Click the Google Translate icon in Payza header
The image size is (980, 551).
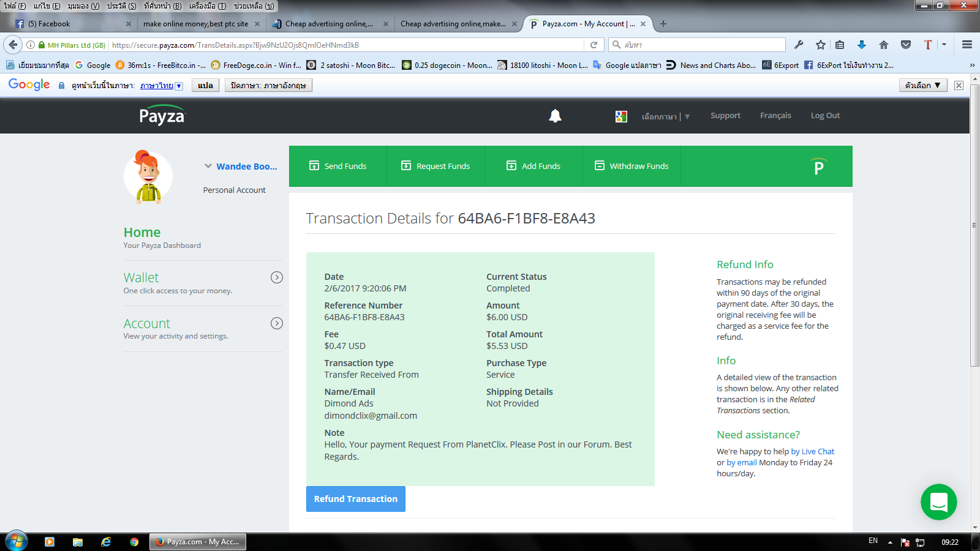point(621,116)
